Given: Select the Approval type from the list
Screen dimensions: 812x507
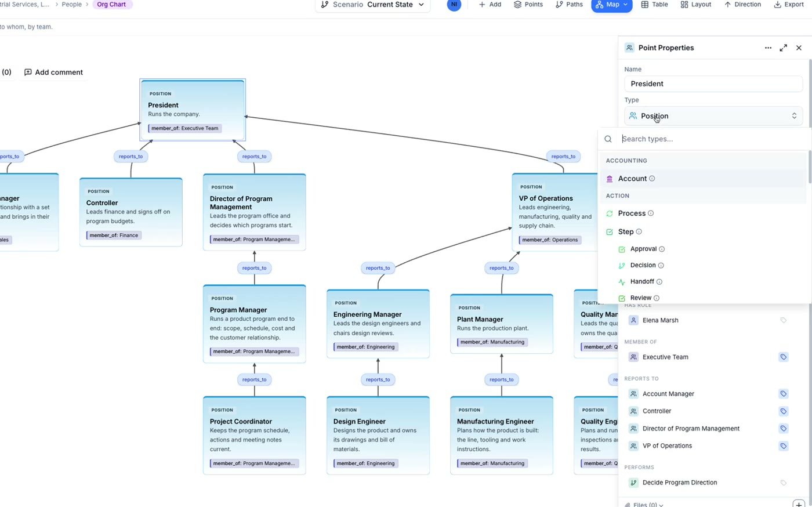Looking at the screenshot, I should coord(643,249).
